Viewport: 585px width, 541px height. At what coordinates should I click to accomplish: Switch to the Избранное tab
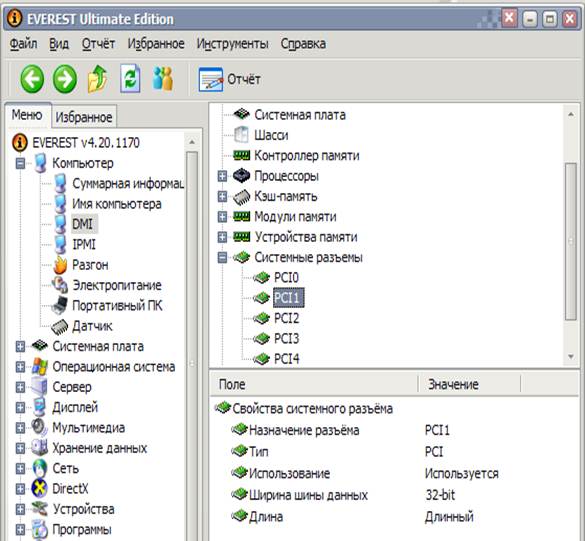point(84,117)
